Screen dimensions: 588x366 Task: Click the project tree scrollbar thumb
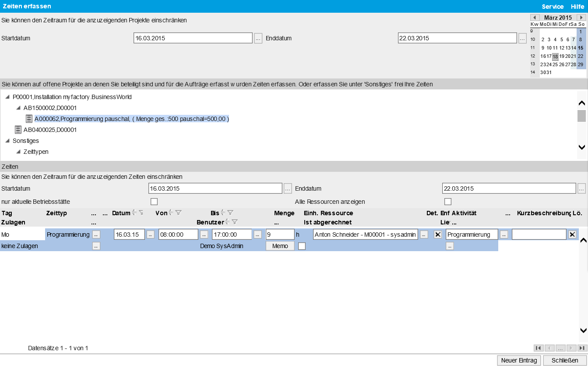pos(581,116)
